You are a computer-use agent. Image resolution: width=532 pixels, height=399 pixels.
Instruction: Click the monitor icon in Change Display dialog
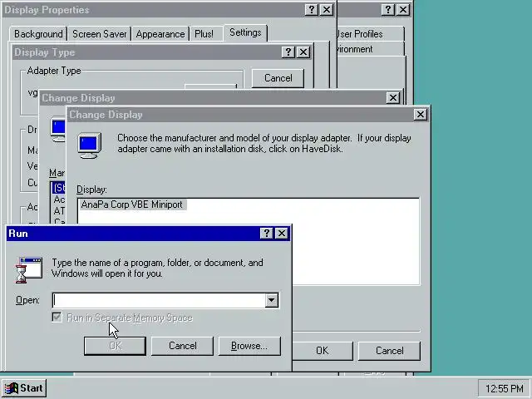pyautogui.click(x=89, y=145)
